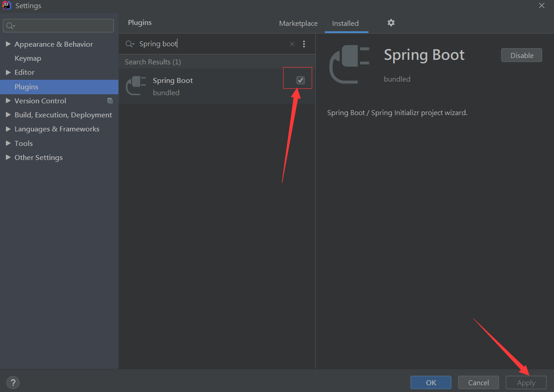Open plugin settings via the gear icon
Viewport: 554px width, 392px height.
(x=391, y=23)
